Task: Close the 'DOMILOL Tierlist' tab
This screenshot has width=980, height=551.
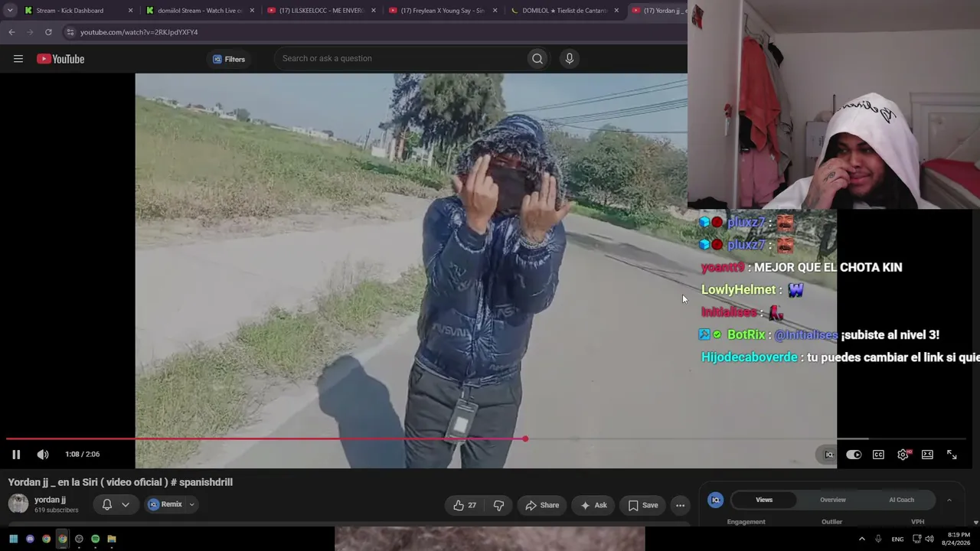Action: (x=616, y=11)
